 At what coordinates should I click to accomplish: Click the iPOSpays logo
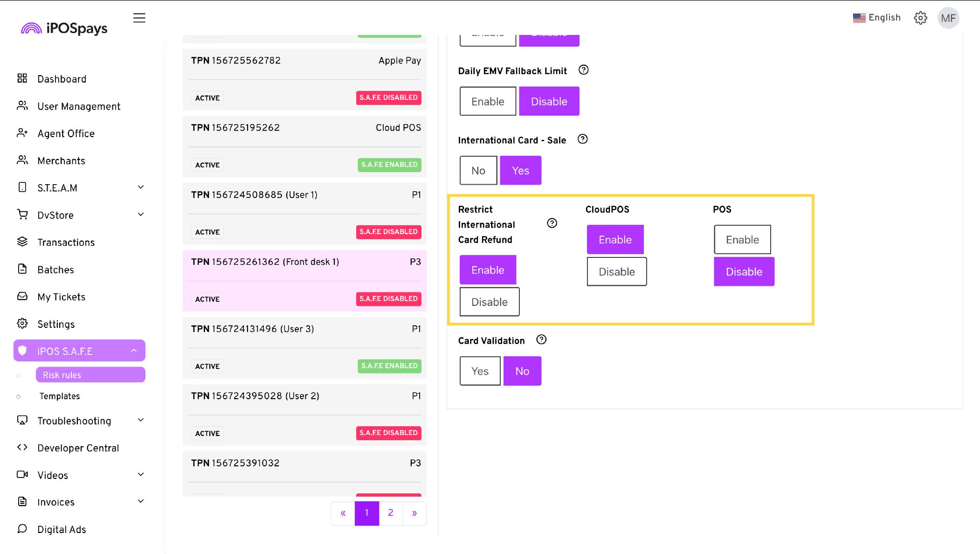pos(64,28)
